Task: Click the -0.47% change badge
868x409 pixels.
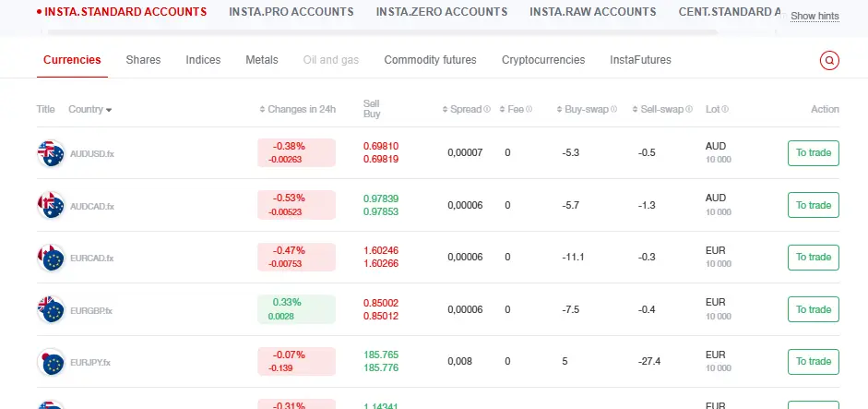Action: [x=297, y=258]
